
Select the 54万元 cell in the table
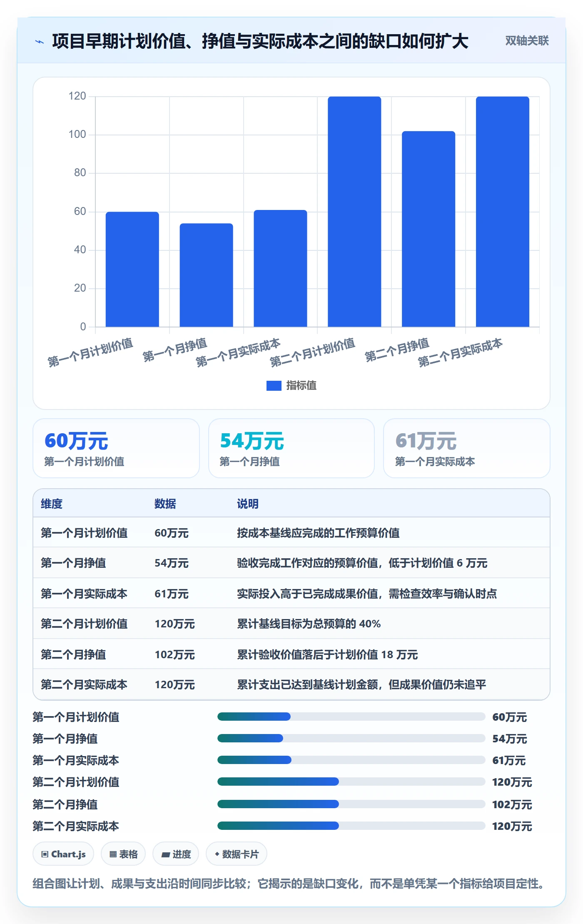pos(172,563)
